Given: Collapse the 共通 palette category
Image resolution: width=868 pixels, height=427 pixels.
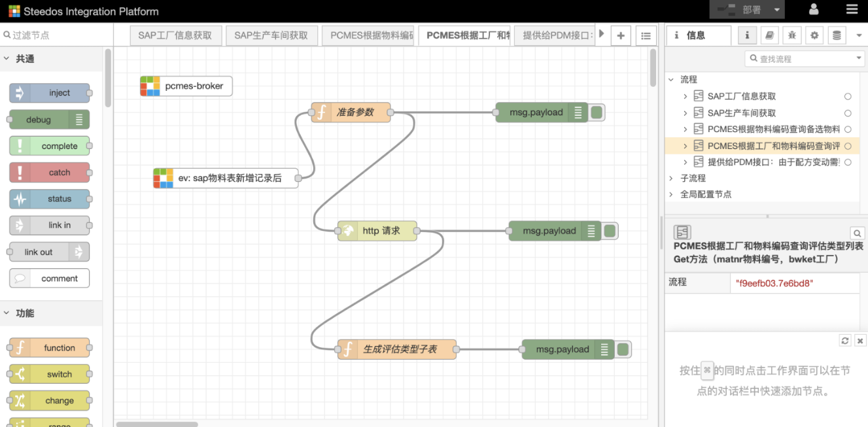Looking at the screenshot, I should [51, 59].
